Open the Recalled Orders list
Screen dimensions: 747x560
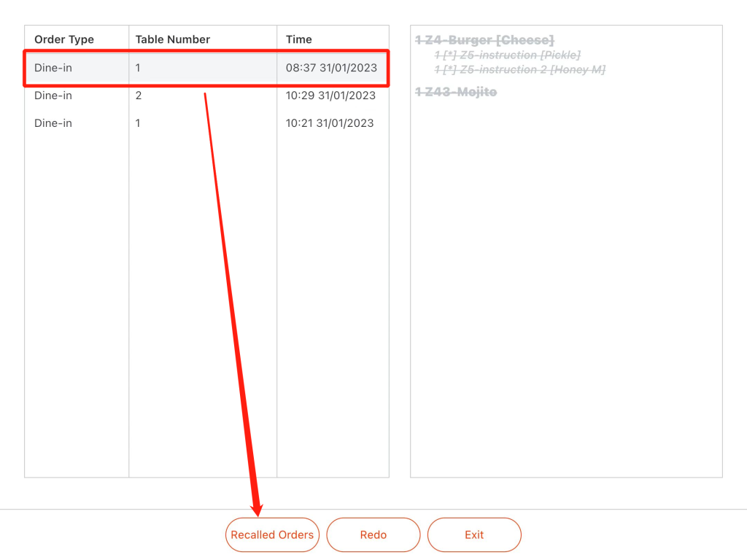tap(272, 534)
